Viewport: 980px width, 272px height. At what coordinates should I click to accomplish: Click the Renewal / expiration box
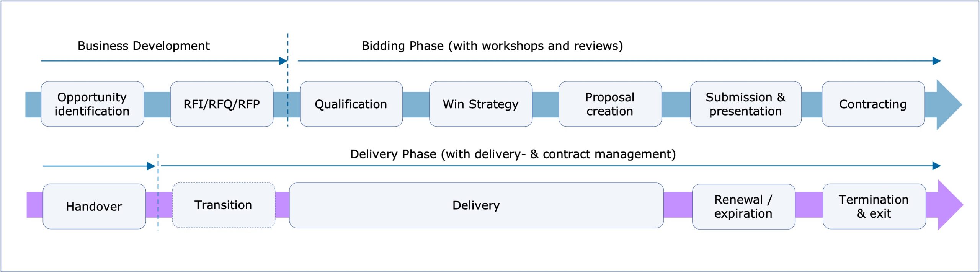coord(743,207)
